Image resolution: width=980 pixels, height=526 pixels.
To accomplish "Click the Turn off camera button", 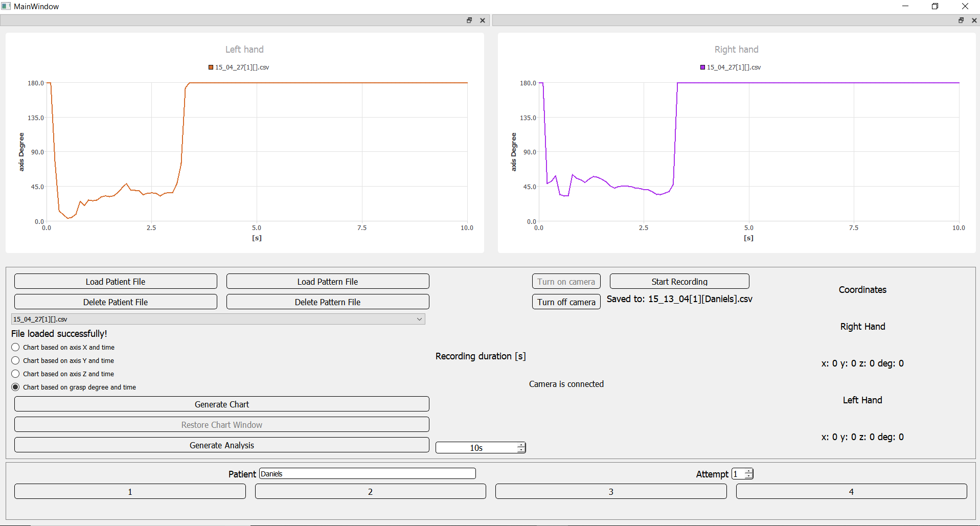I will click(x=566, y=302).
